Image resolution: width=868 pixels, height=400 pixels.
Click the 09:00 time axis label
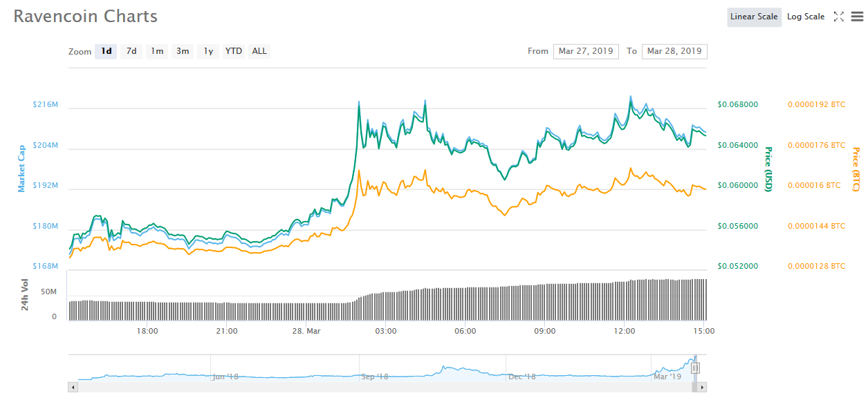pyautogui.click(x=545, y=332)
